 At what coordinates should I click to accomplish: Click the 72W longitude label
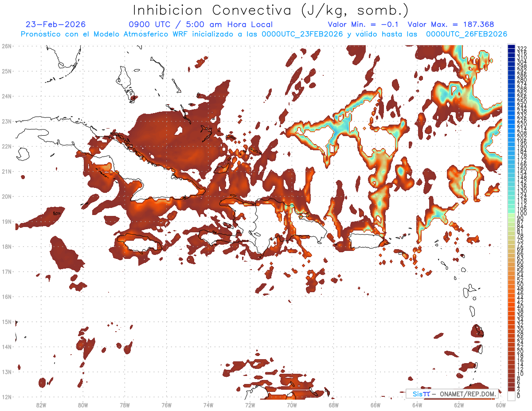[250, 405]
